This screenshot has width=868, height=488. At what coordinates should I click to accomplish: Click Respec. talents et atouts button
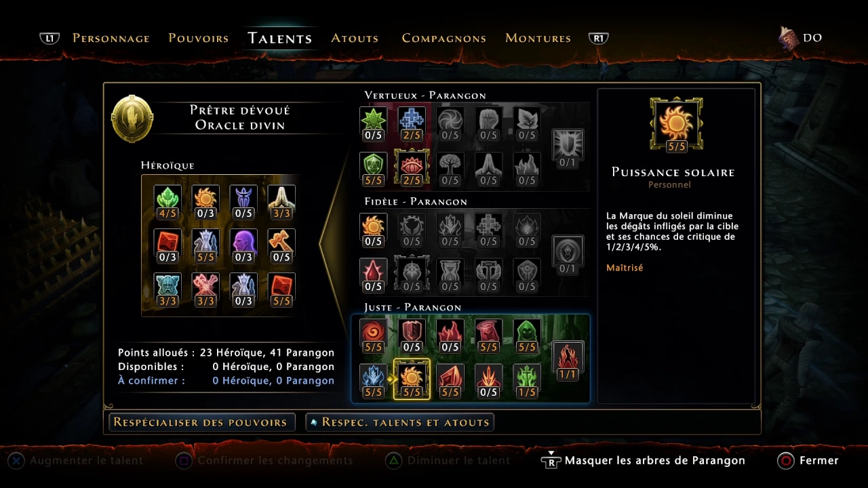pos(400,422)
